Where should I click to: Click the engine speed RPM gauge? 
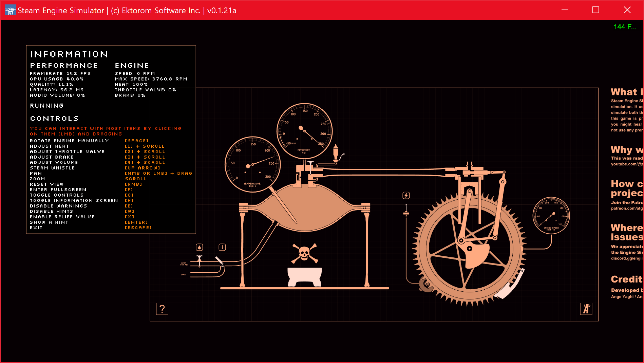point(551,216)
